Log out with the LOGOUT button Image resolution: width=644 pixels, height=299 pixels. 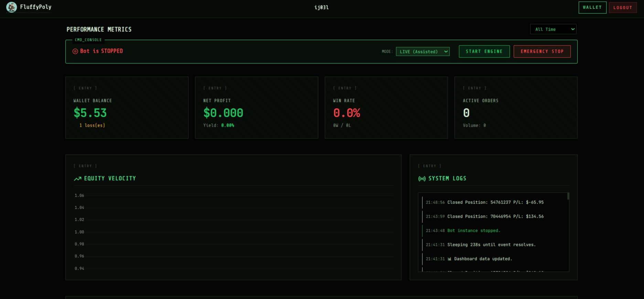pos(623,8)
